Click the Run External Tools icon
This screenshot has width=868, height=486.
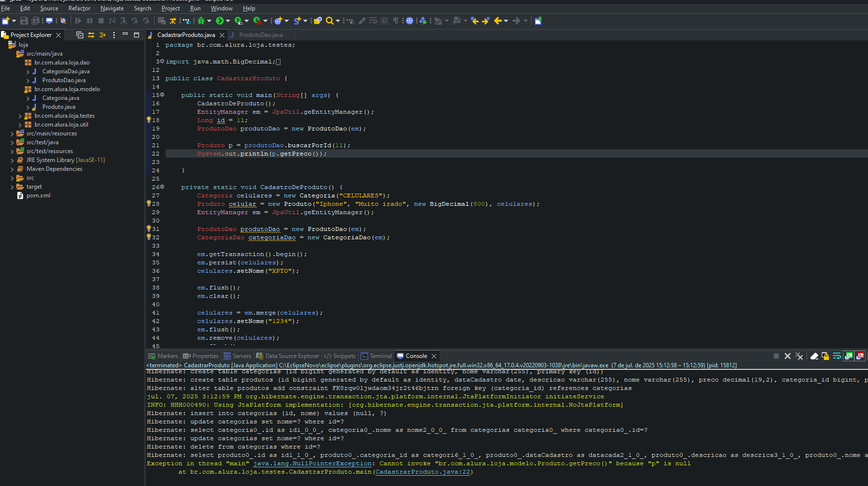pos(257,21)
